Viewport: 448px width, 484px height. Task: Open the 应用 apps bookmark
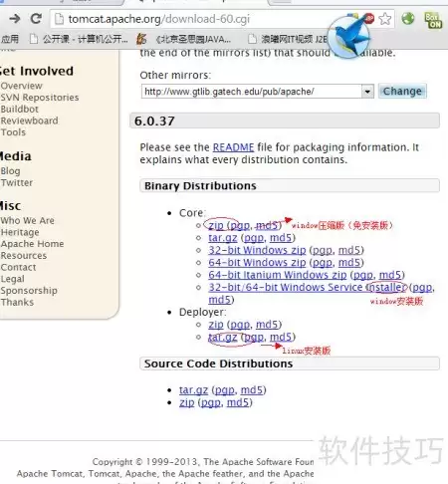point(10,39)
